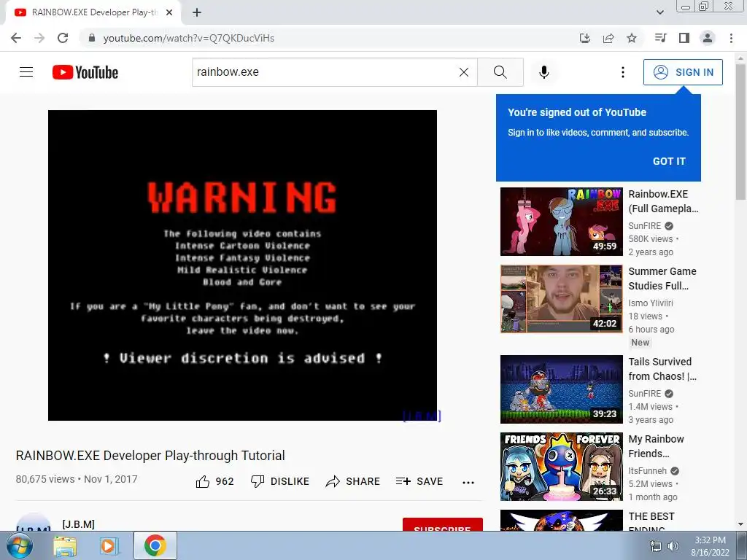Go back in browser history

[16, 38]
